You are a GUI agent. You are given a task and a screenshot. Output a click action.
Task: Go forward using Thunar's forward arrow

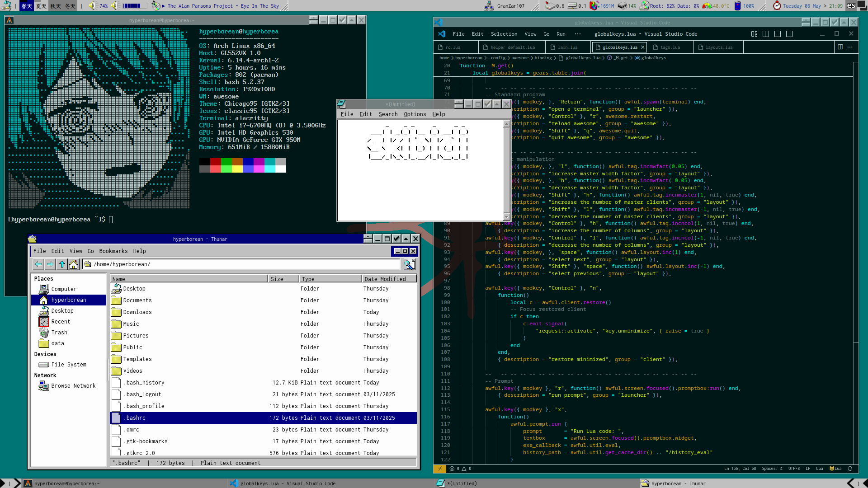(x=50, y=264)
